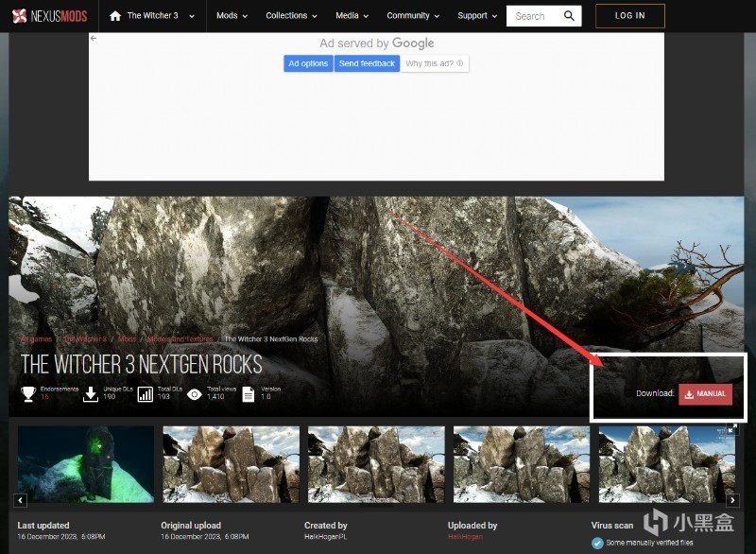The image size is (756, 554).
Task: Expand the Media menu
Action: point(352,16)
